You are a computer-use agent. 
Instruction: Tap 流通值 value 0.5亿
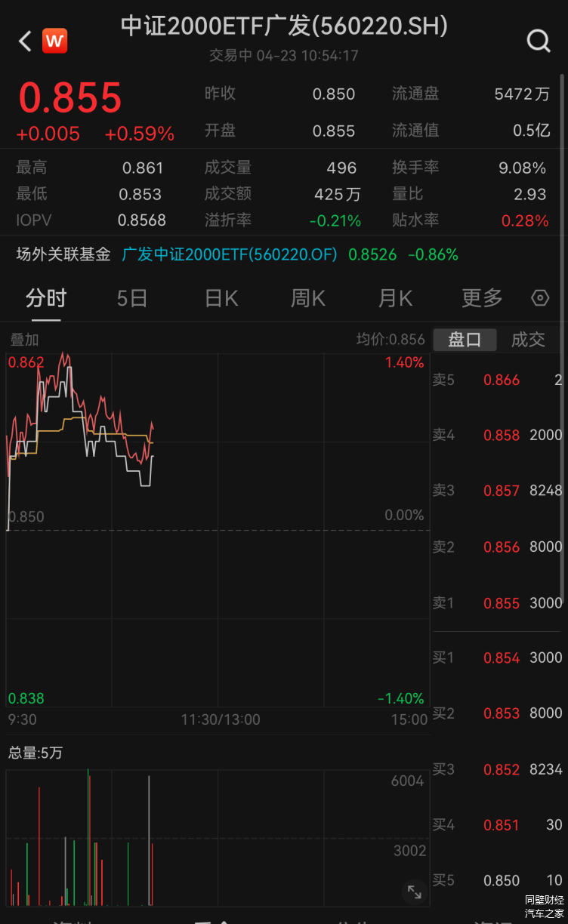[x=532, y=131]
